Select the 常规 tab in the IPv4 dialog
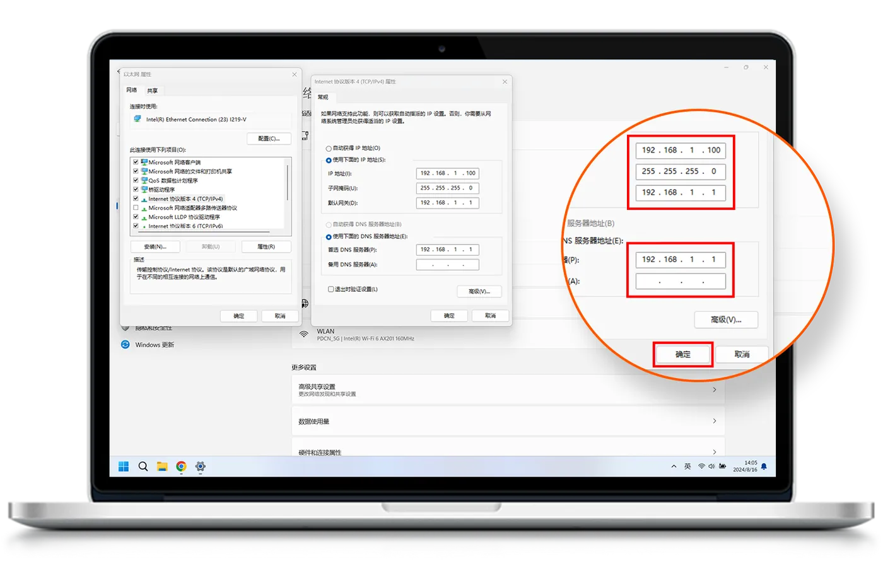This screenshot has width=883, height=588. (x=323, y=97)
